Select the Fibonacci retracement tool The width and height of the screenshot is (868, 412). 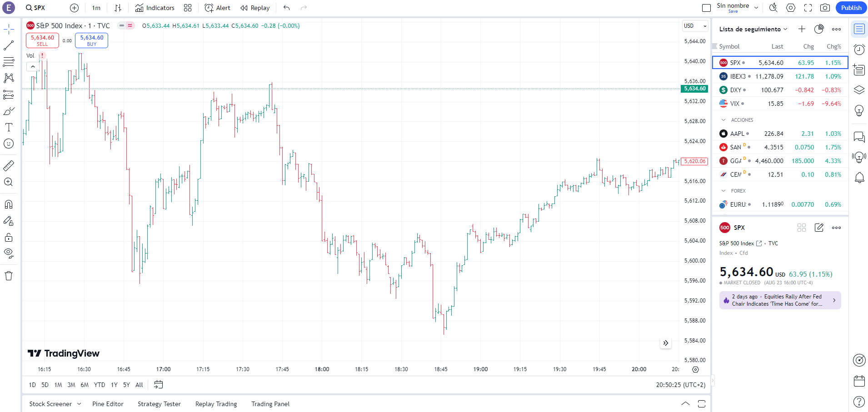coord(9,62)
